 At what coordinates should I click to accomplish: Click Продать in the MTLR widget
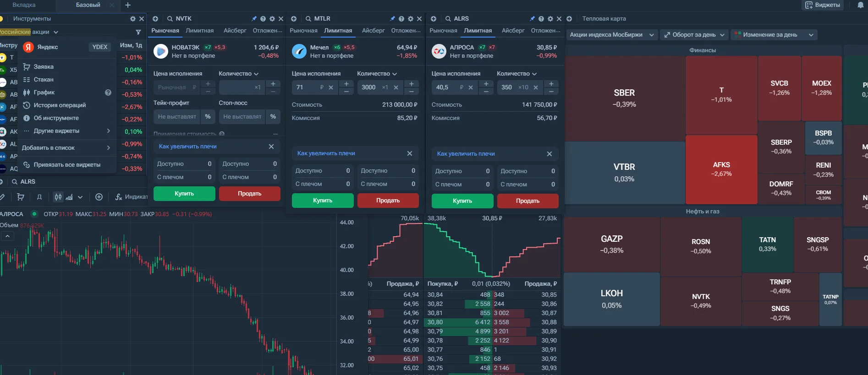coord(388,201)
